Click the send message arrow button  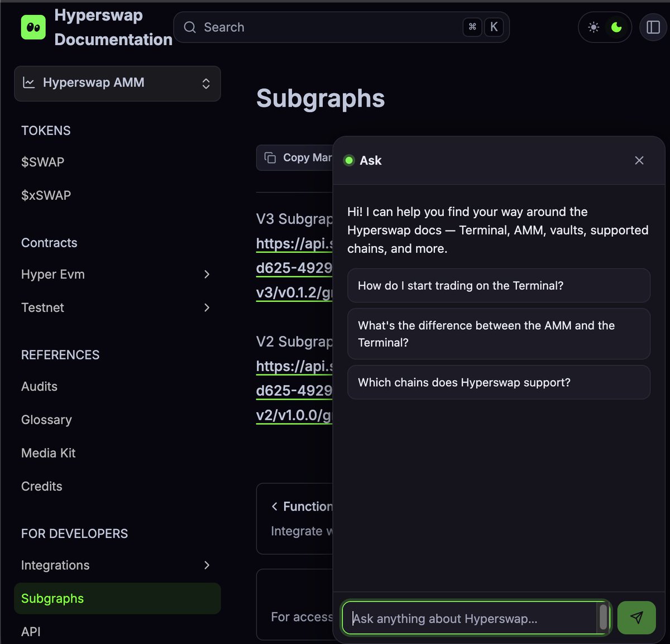pos(636,617)
